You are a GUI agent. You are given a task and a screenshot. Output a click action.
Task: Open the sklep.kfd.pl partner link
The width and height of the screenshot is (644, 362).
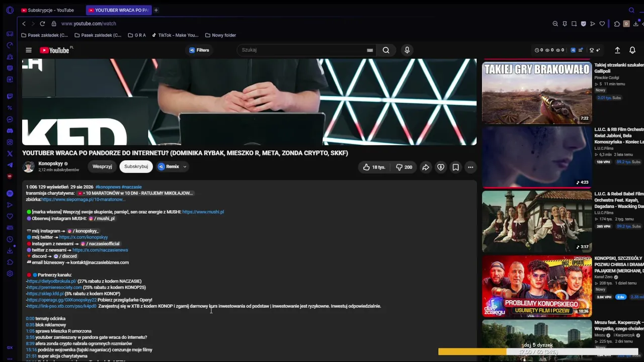point(45,294)
